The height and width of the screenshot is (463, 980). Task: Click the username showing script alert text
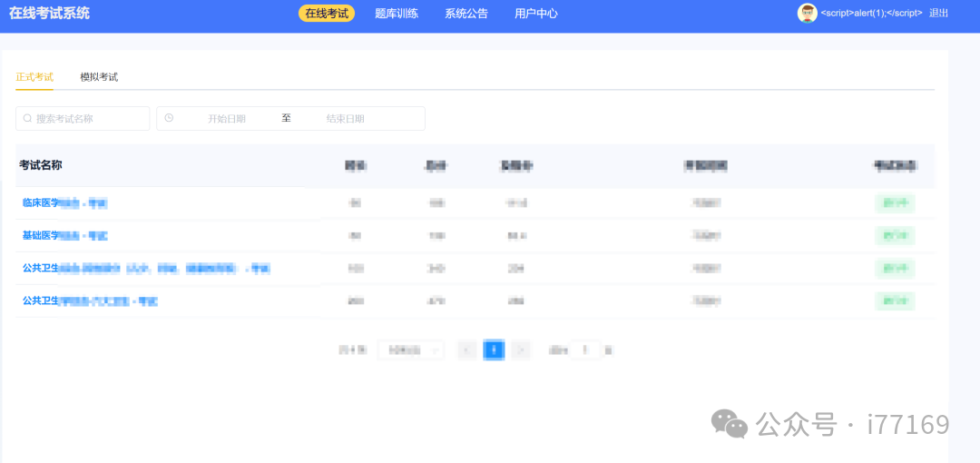871,13
